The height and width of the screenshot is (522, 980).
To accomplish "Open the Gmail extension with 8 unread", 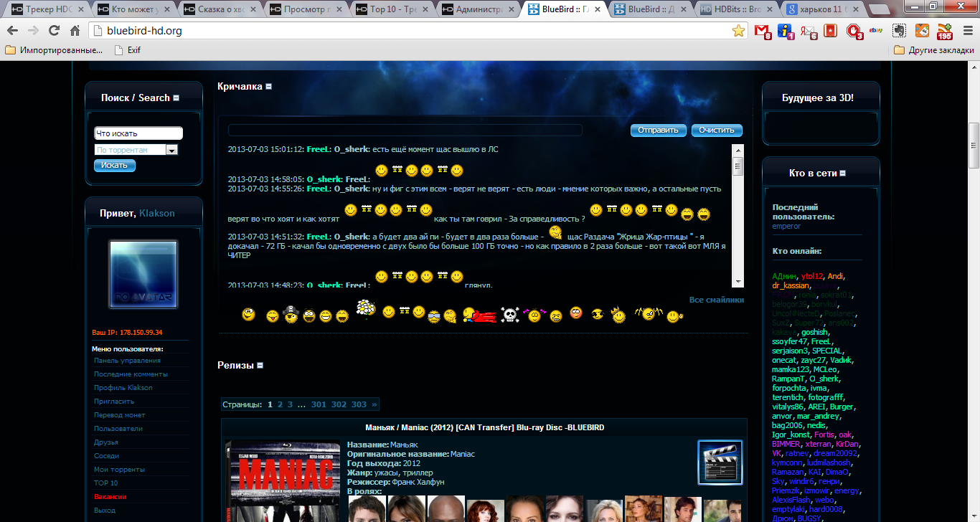I will coord(763,31).
